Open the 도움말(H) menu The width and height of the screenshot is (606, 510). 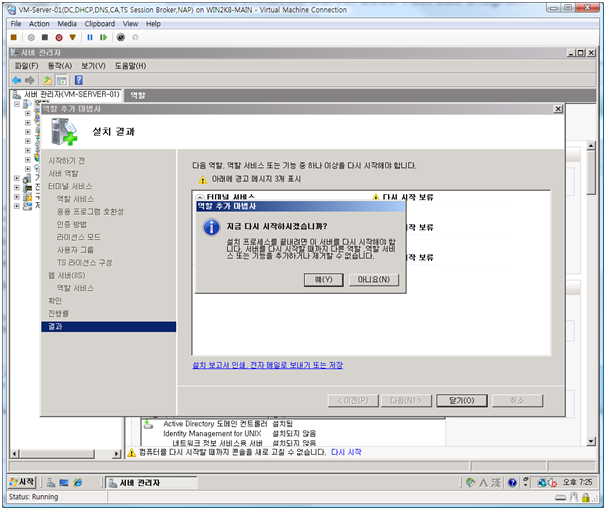coord(130,66)
